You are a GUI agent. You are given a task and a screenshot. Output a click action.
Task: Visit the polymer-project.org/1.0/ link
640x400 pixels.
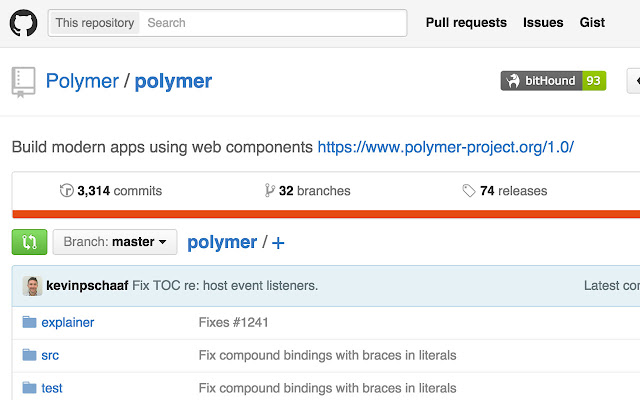click(x=446, y=147)
